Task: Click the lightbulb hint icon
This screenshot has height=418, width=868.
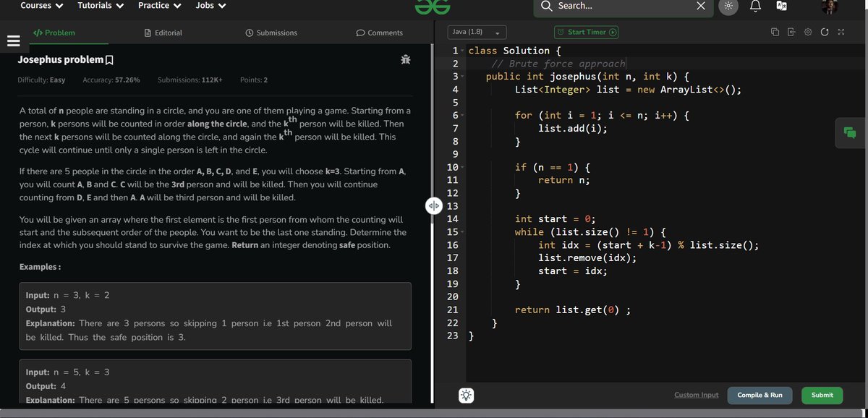Action: (x=466, y=396)
